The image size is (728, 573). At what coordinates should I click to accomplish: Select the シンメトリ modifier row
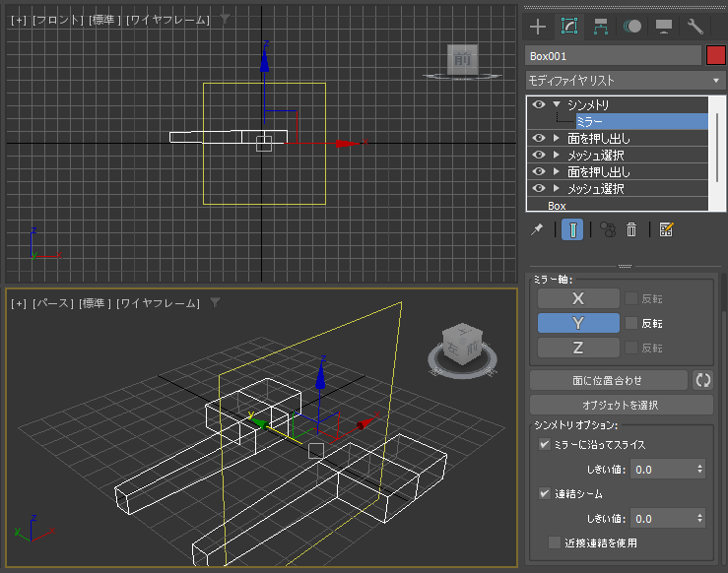pos(618,105)
